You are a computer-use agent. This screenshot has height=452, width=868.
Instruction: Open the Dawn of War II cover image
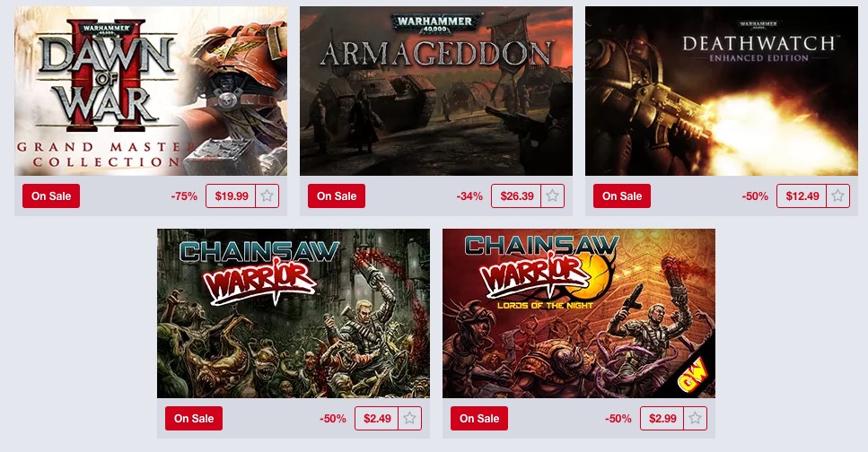point(151,91)
